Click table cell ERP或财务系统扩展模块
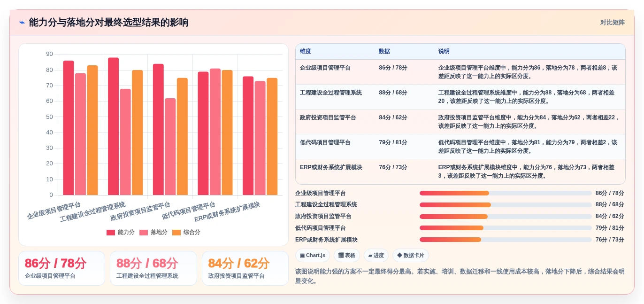644x304 pixels. coord(331,167)
